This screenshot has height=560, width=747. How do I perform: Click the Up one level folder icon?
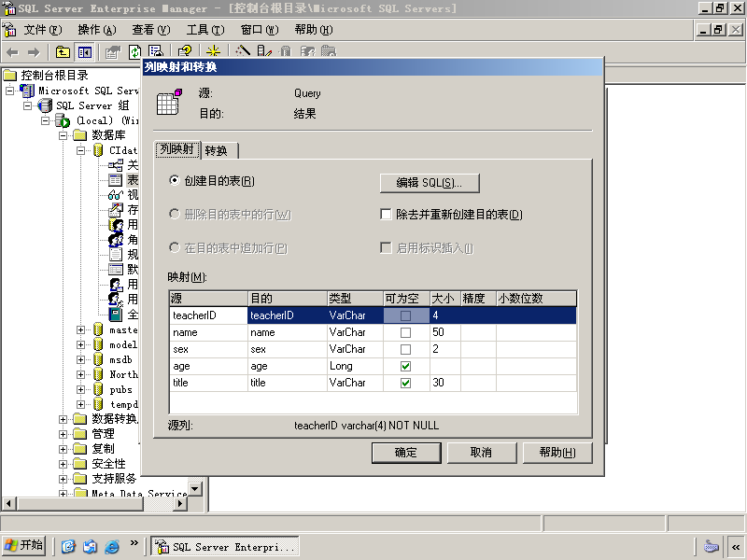(x=63, y=52)
